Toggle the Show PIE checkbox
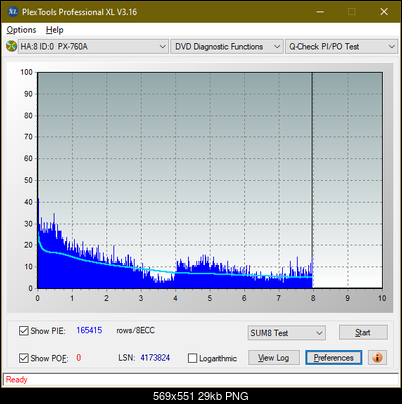This screenshot has width=402, height=404. coord(24,331)
